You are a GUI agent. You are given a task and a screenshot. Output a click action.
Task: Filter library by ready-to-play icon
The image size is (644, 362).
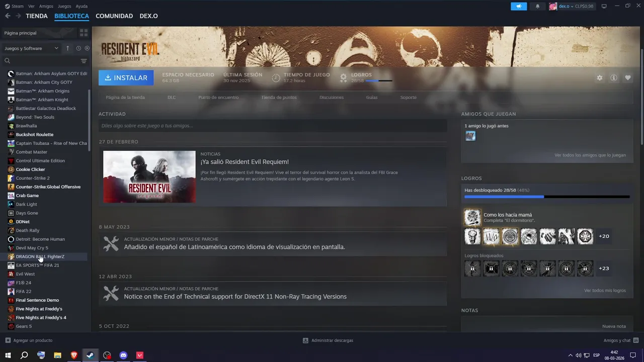(87, 48)
